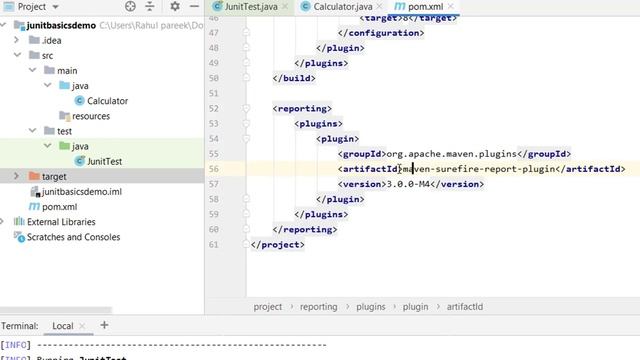Click line number 61 in gutter

tap(213, 244)
